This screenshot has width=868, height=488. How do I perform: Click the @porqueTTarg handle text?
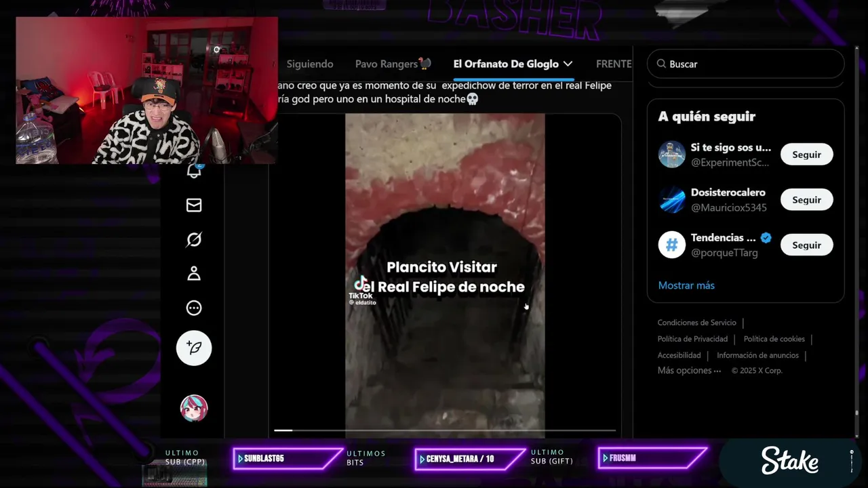point(724,253)
